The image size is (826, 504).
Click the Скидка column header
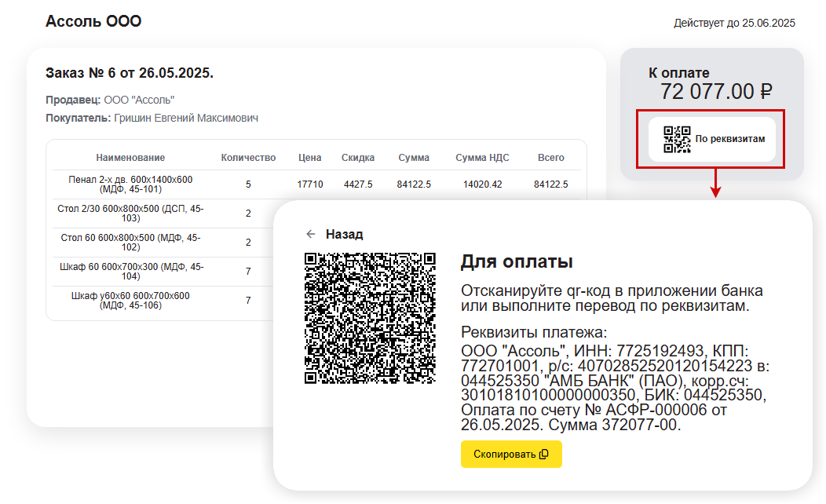point(358,158)
